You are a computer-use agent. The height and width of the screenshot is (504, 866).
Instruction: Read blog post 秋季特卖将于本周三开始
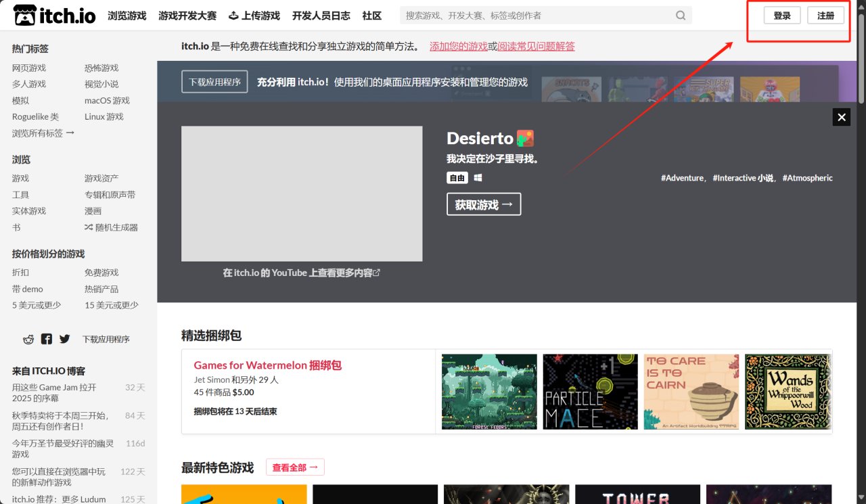(x=60, y=421)
